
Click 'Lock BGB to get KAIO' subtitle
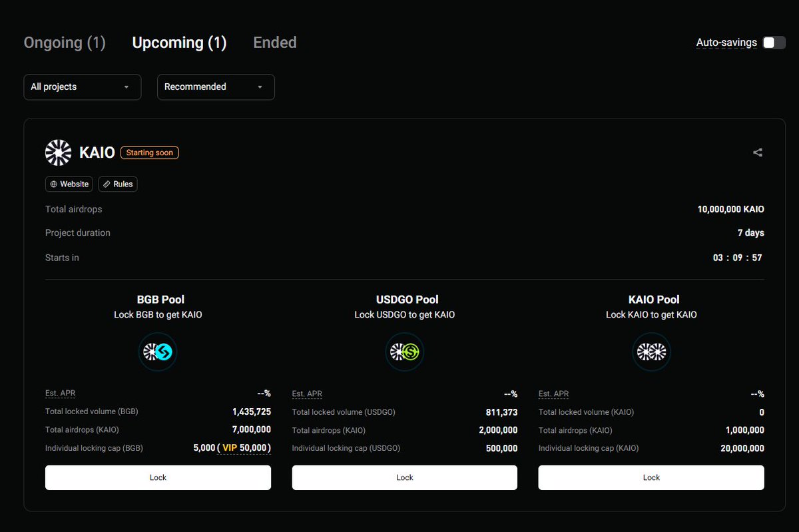(x=158, y=314)
